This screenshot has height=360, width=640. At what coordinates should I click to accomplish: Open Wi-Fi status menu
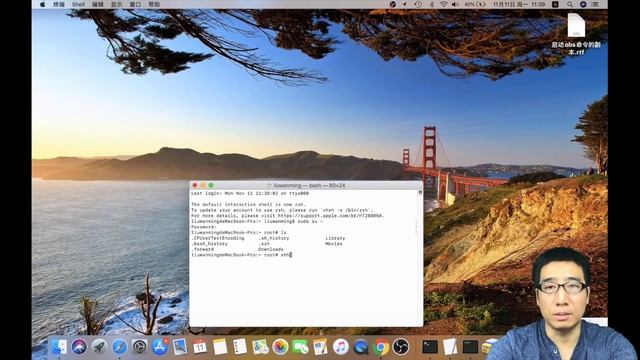[x=444, y=4]
